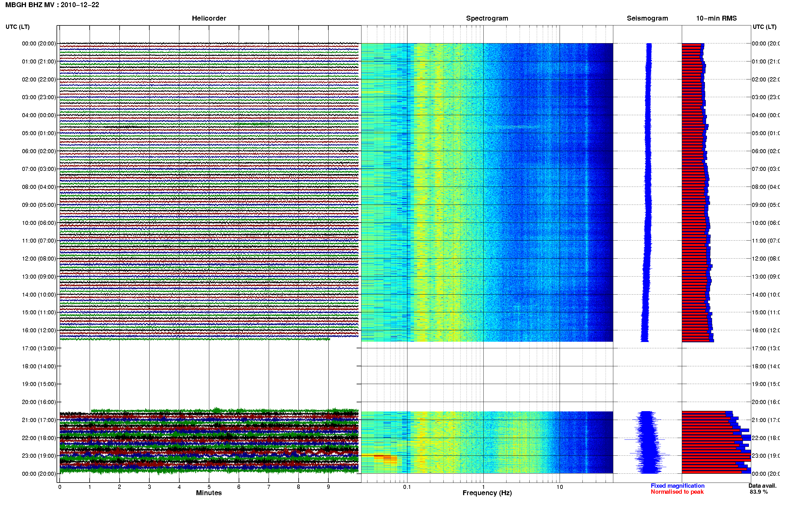
Task: Click the 'Minutes' x-axis label
Action: click(209, 493)
